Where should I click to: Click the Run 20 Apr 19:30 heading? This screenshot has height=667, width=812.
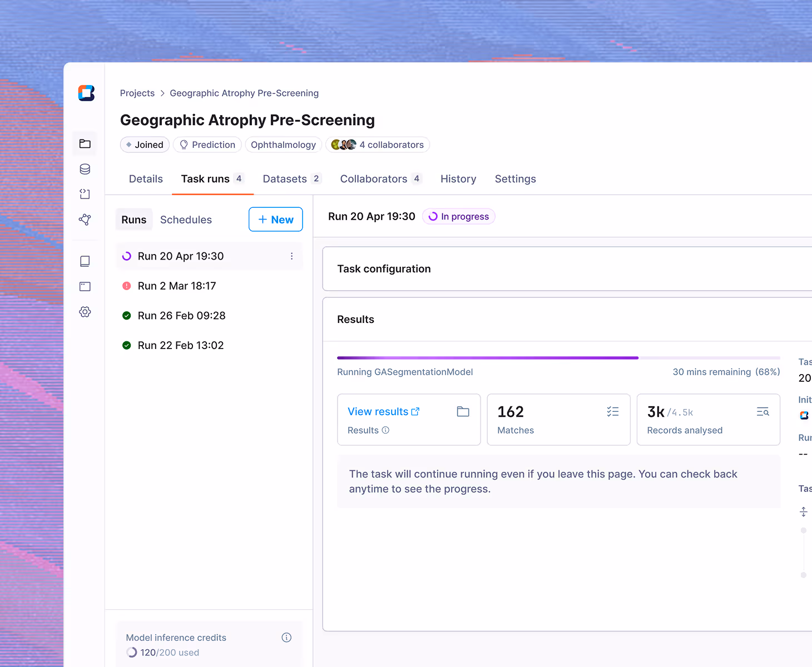point(372,216)
